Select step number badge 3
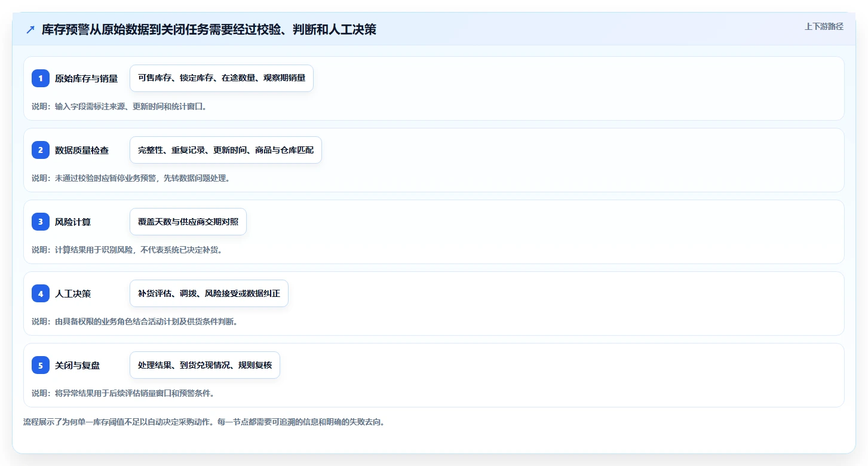 (x=41, y=222)
